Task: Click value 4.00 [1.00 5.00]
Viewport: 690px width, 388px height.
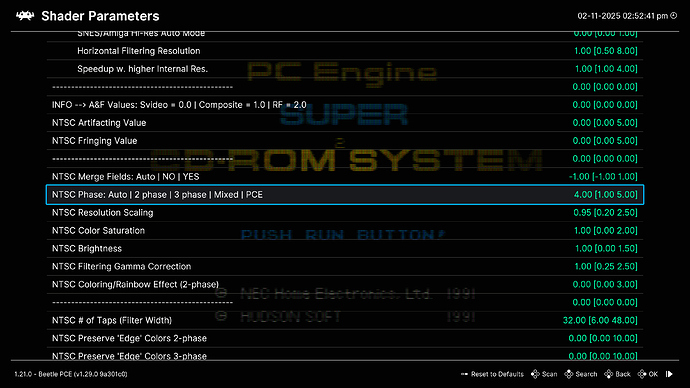Action: coord(606,194)
